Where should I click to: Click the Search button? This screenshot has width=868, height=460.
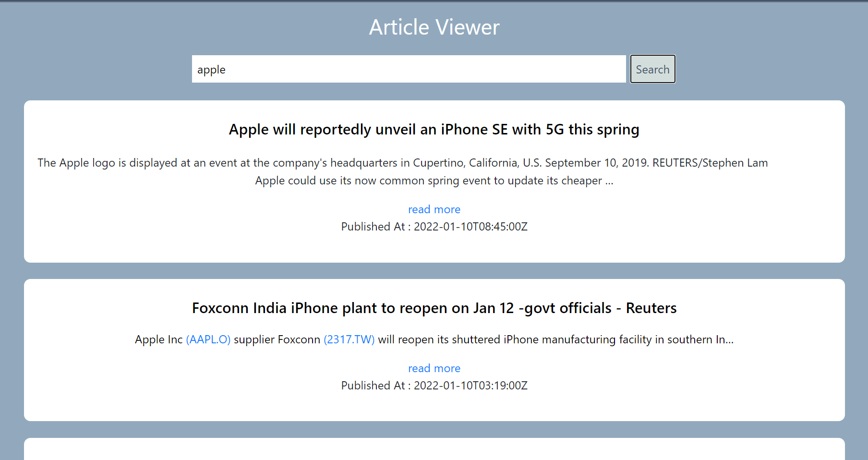click(x=652, y=69)
